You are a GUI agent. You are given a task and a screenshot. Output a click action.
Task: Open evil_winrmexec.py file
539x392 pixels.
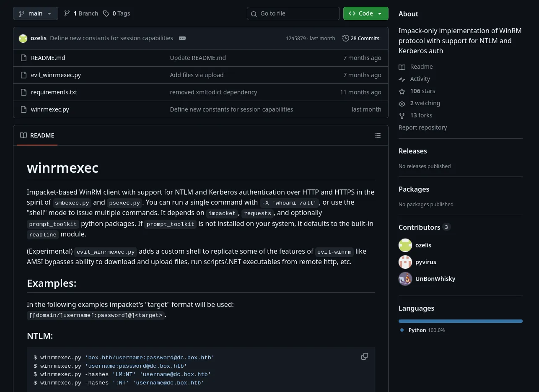[56, 75]
